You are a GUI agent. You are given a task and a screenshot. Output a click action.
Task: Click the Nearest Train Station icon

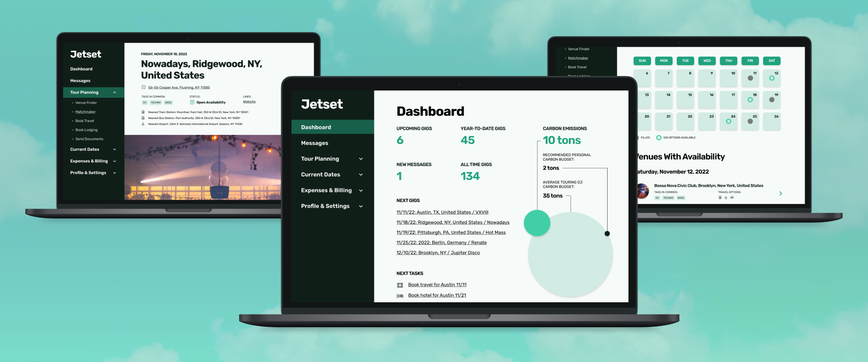[143, 112]
